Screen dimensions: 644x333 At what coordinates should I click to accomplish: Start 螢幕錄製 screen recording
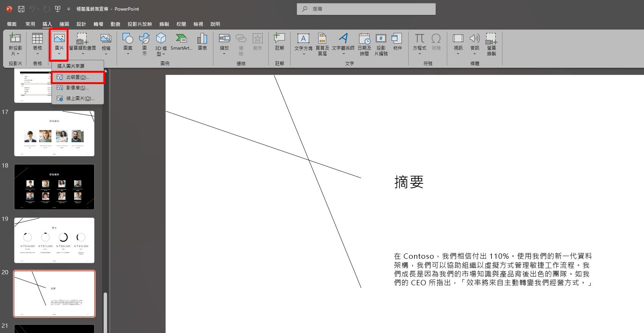[491, 44]
